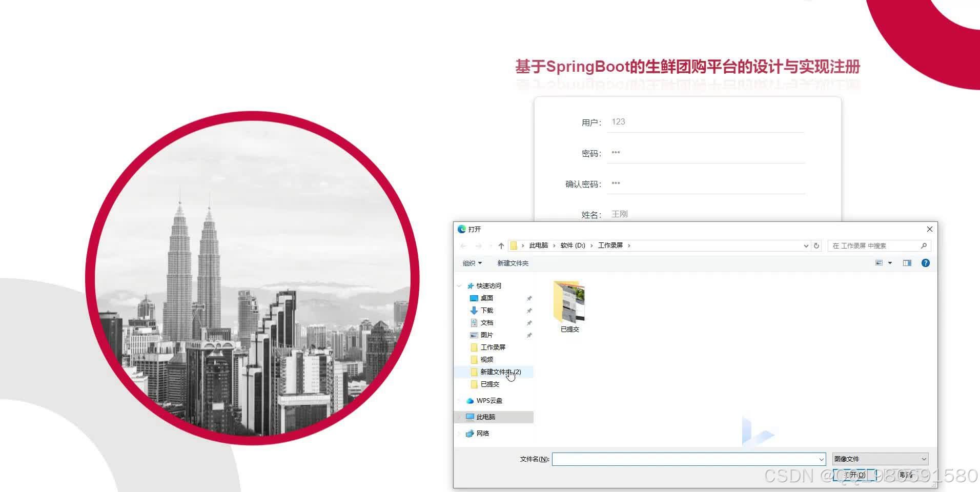
Task: Select the 图片 (Pictures) sidebar icon
Action: (x=473, y=335)
